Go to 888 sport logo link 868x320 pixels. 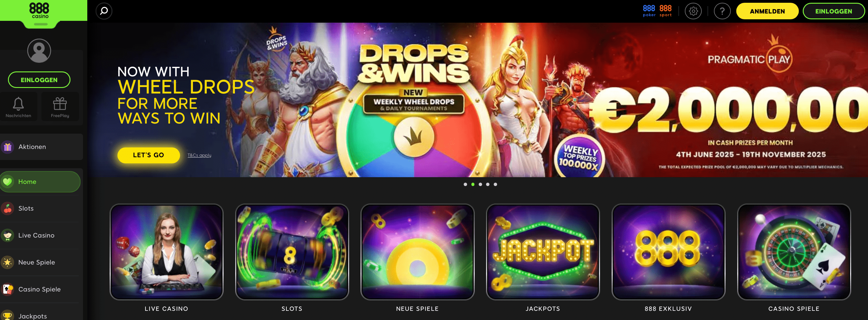pos(666,10)
